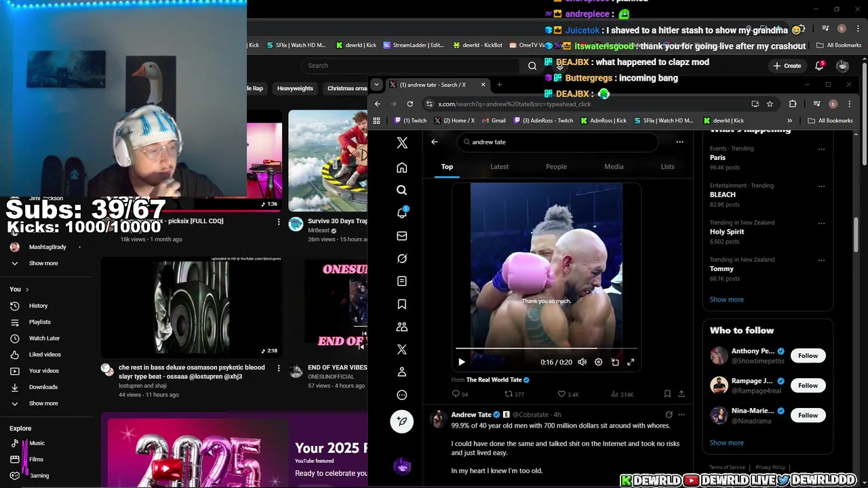Like the video post with 3.4K likes
Viewport: 868px width, 488px height.
[x=568, y=394]
